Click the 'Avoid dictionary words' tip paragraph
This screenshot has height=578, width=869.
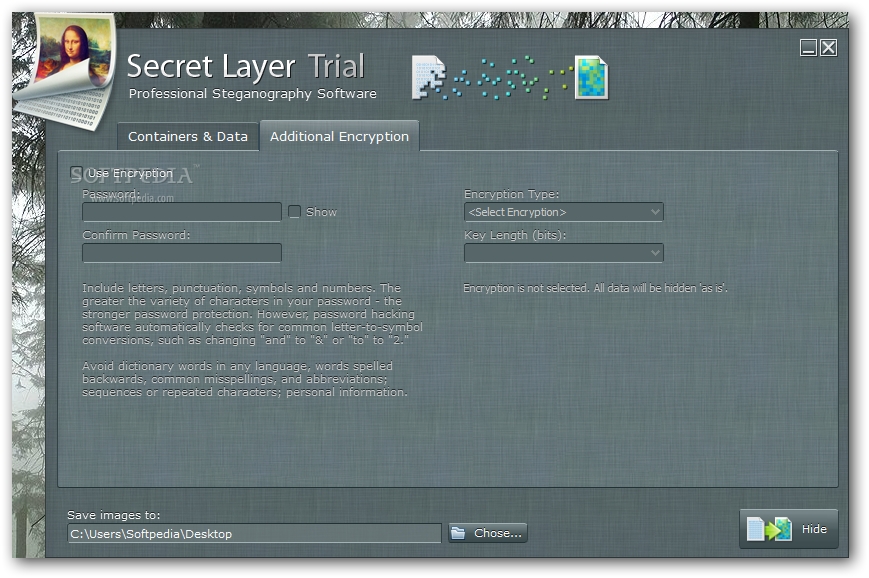point(244,379)
